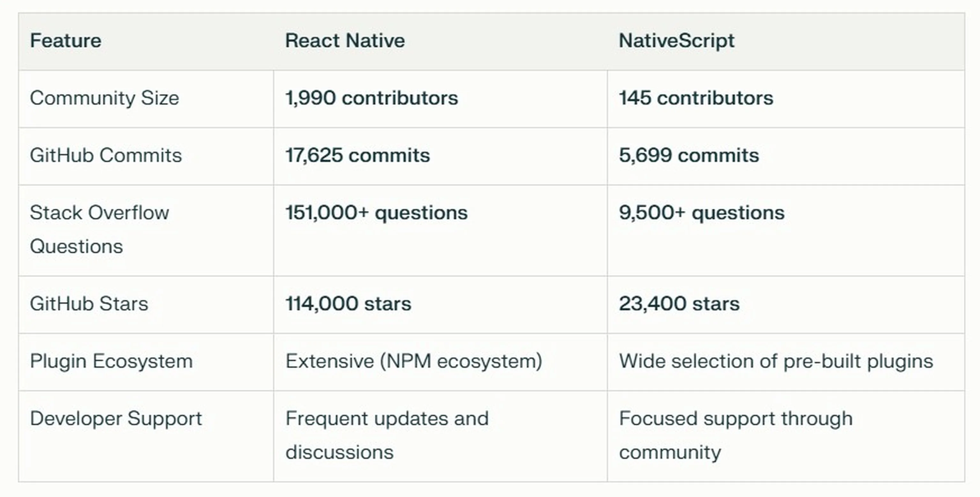This screenshot has height=497, width=980.
Task: Click the Feature column header
Action: [65, 40]
